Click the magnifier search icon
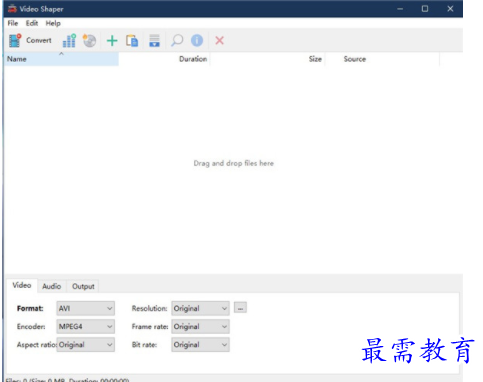 click(x=177, y=41)
